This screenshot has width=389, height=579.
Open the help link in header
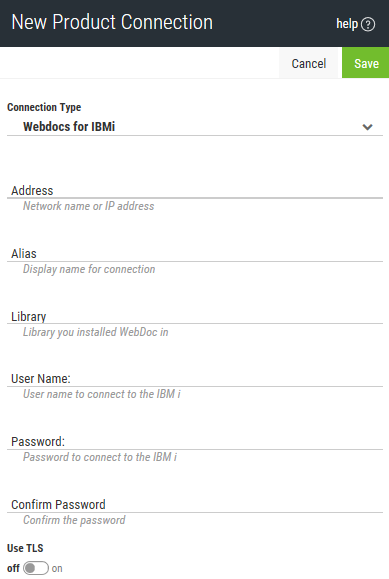pos(355,24)
